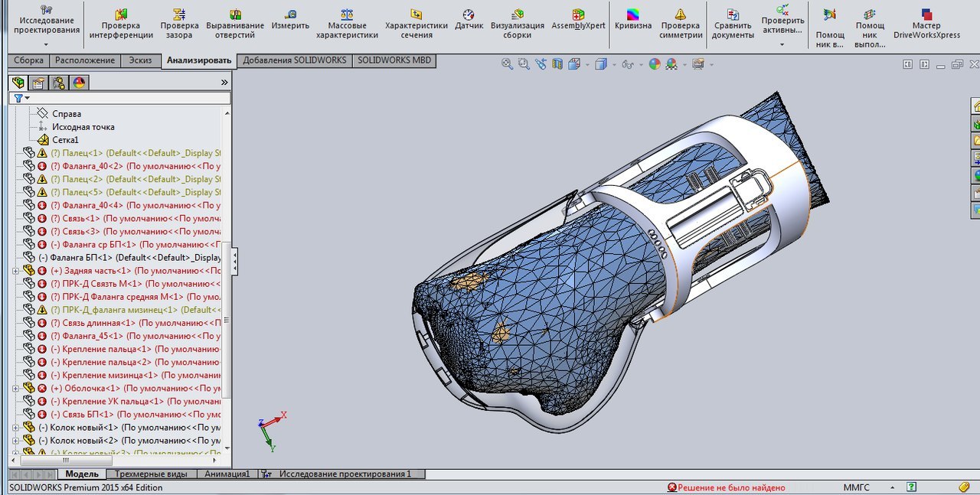980x495 pixels.
Task: Switch to the Эскиз tab
Action: point(140,60)
